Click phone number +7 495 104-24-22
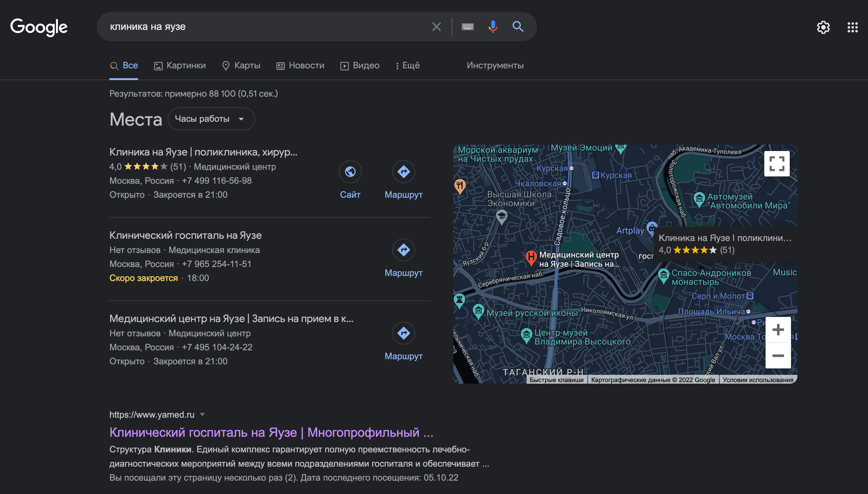The image size is (868, 494). tap(217, 347)
